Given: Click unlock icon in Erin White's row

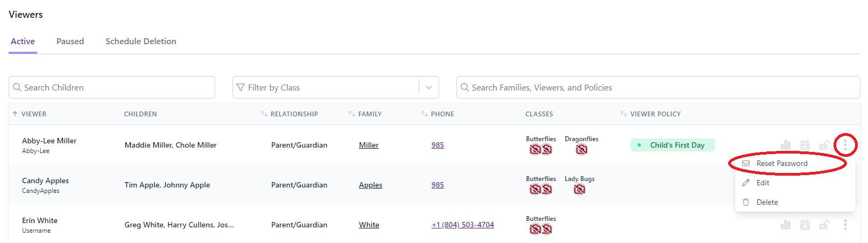Looking at the screenshot, I should 824,225.
